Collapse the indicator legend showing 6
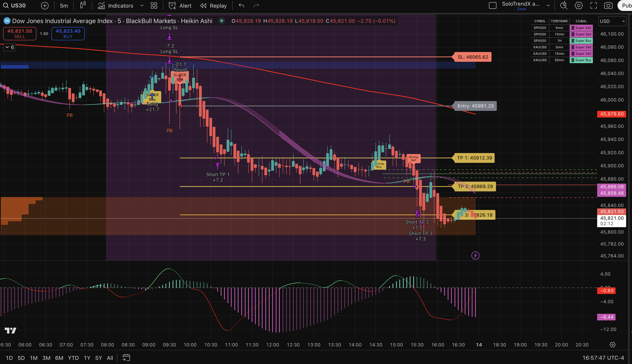The image size is (632, 364). 10,47
